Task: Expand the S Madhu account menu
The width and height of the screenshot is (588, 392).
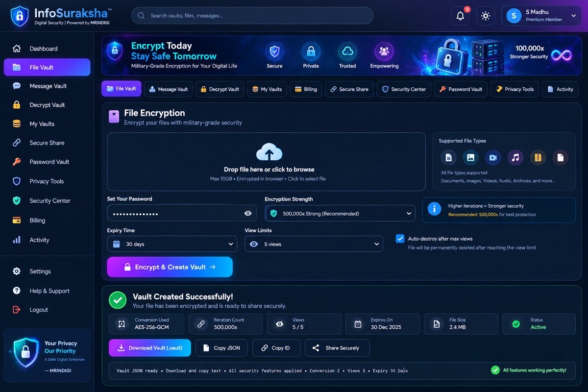Action: point(541,16)
